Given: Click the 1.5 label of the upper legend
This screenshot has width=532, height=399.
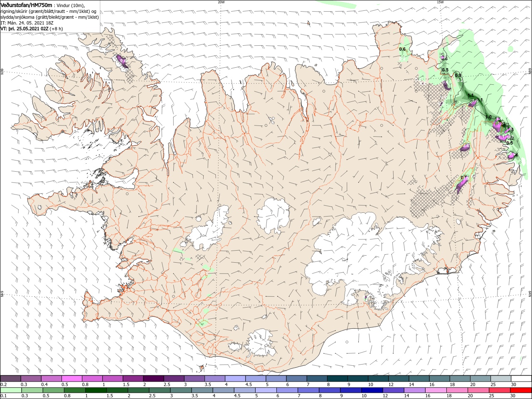Looking at the screenshot, I should 126,384.
